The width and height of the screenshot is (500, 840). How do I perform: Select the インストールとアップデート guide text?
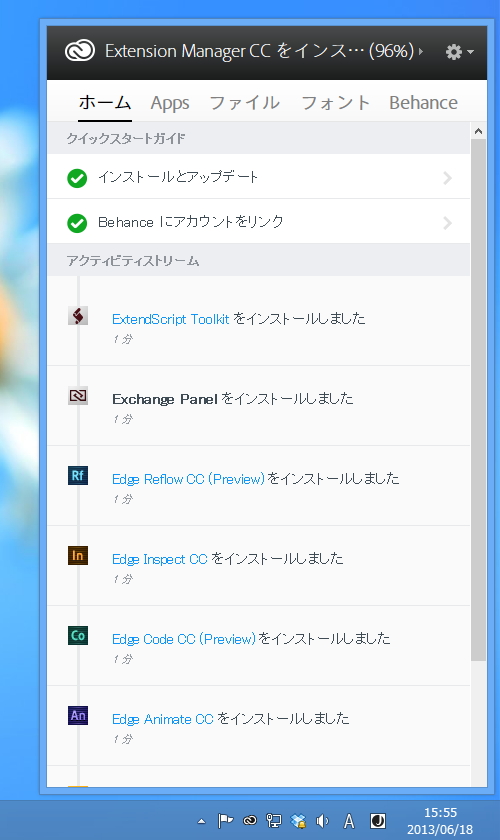pyautogui.click(x=178, y=177)
